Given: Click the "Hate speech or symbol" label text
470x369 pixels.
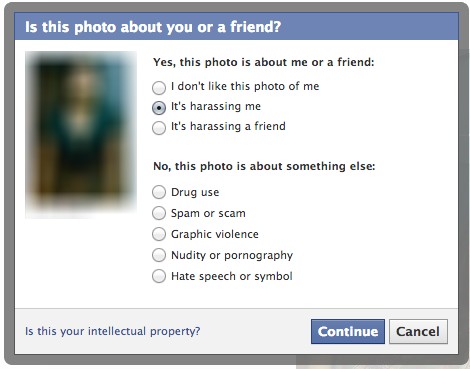Looking at the screenshot, I should (x=232, y=276).
